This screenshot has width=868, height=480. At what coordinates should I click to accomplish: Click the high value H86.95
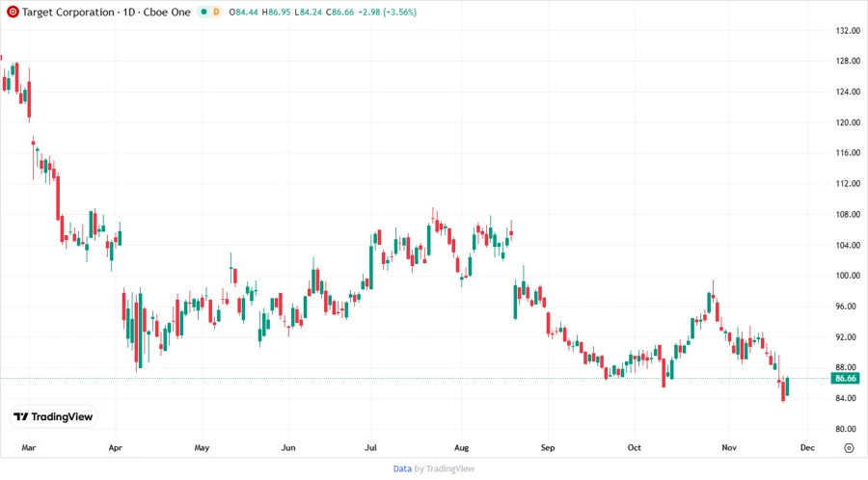276,12
